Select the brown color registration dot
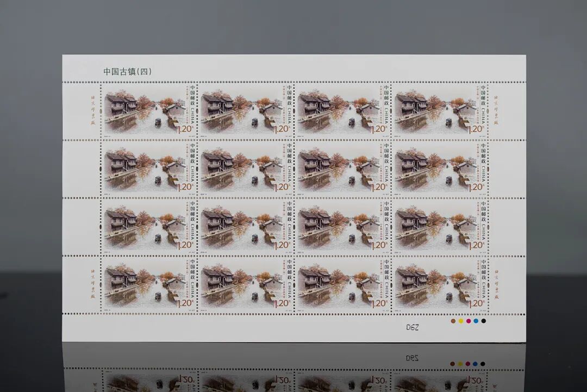 point(453,321)
